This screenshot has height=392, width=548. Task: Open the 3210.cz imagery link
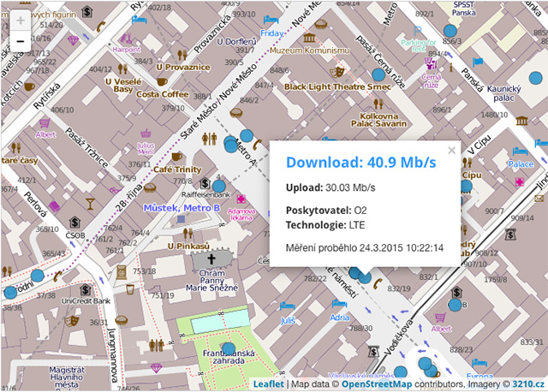(x=527, y=384)
